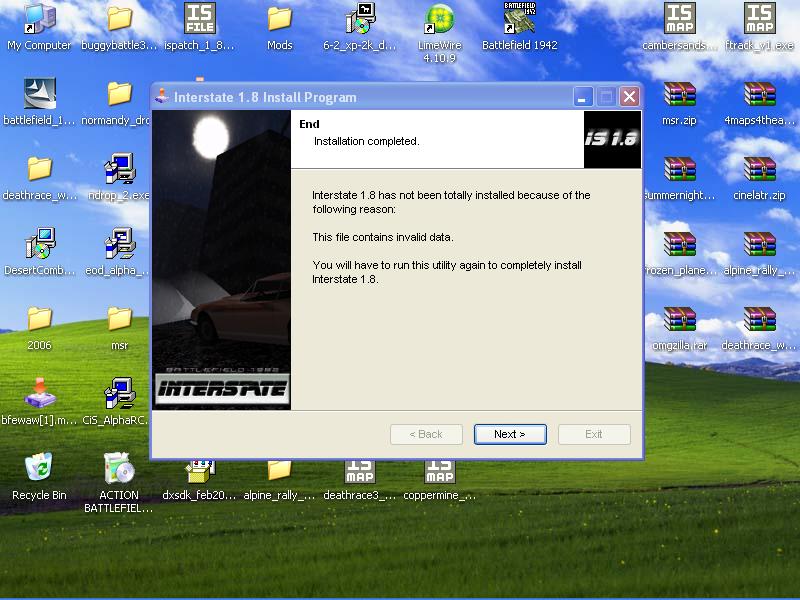Click Next in the Interstate installer

(x=510, y=434)
